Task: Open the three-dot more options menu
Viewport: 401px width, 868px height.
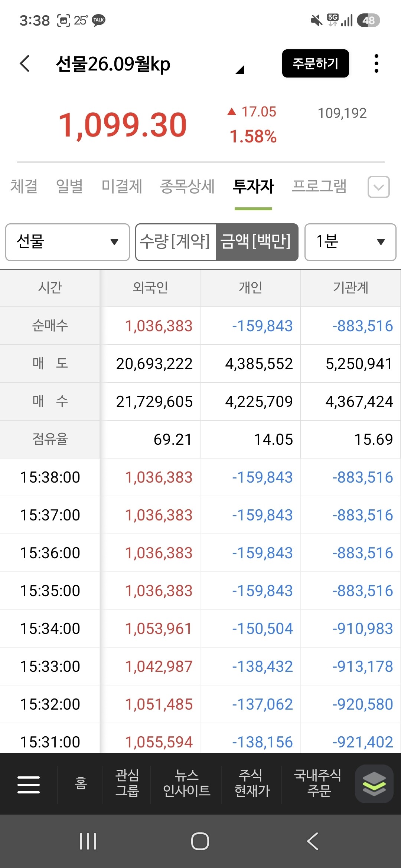Action: click(376, 63)
